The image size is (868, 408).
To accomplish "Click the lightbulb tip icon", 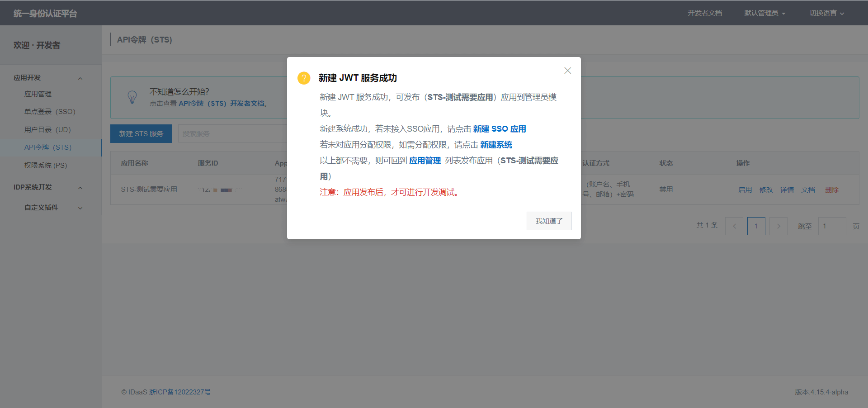I will [x=132, y=97].
